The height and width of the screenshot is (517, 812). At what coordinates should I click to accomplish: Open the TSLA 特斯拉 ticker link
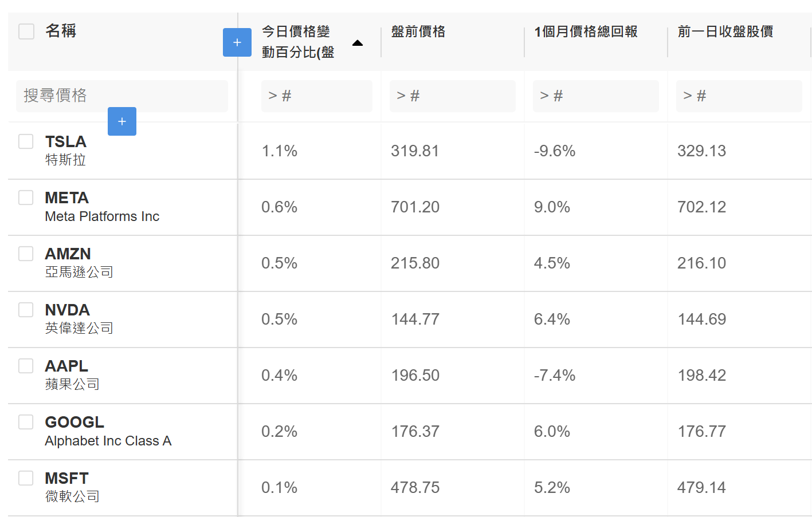66,151
